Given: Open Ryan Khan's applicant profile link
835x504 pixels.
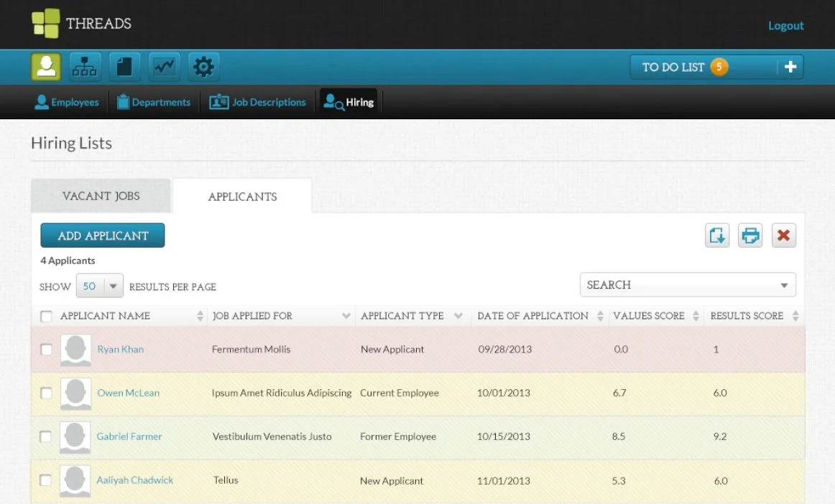Looking at the screenshot, I should click(120, 350).
